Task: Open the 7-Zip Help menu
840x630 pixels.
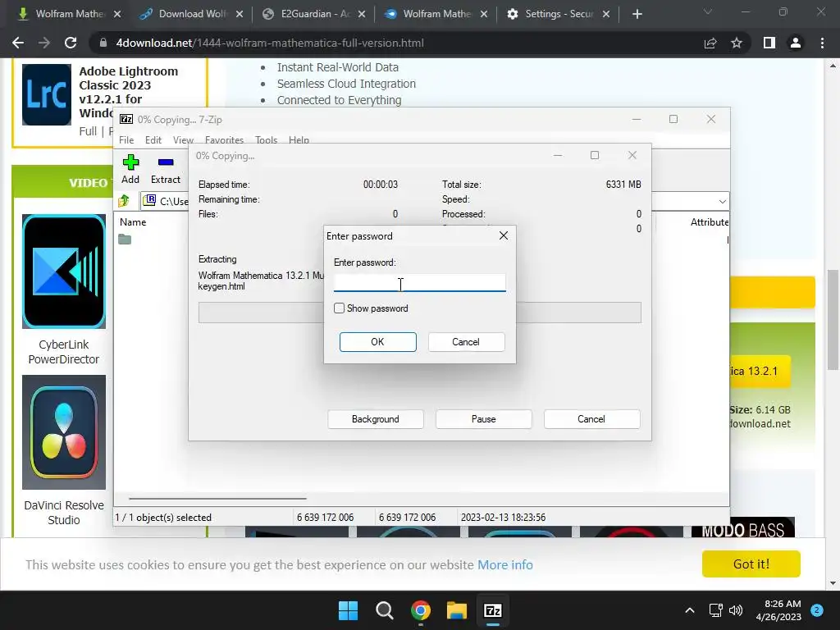Action: tap(299, 139)
